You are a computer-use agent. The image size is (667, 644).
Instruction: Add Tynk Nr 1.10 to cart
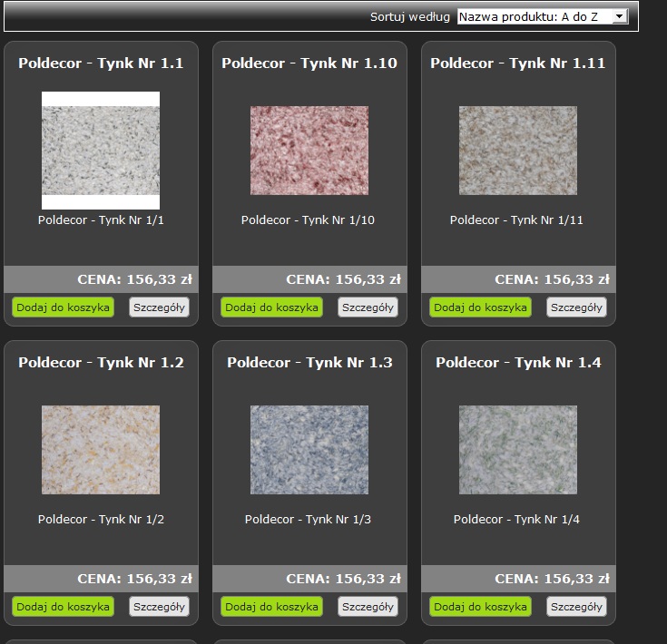pos(271,307)
